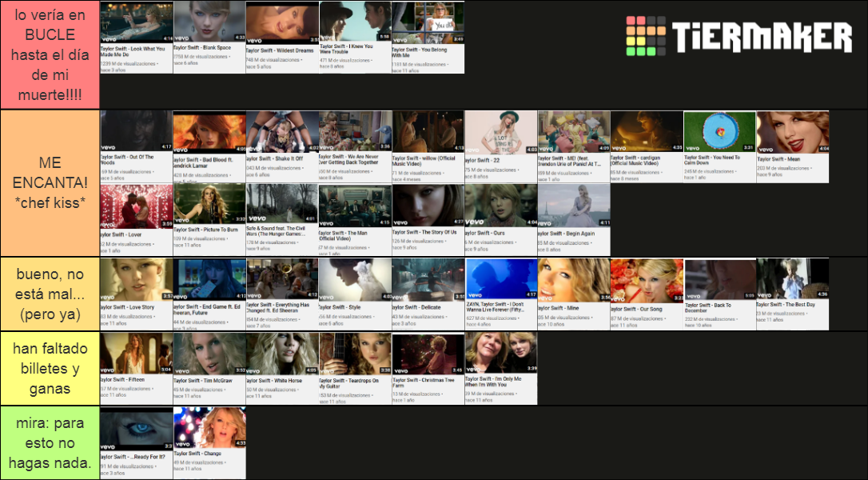The height and width of the screenshot is (480, 868).
Task: Click the green 'mira: para esto no hagas nada' label
Action: coord(50,443)
